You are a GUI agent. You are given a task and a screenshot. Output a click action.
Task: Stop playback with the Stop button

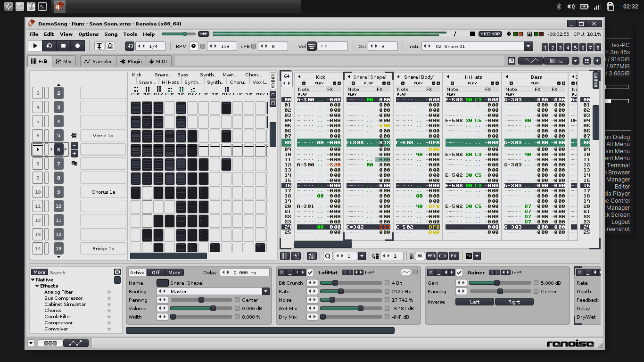point(63,46)
